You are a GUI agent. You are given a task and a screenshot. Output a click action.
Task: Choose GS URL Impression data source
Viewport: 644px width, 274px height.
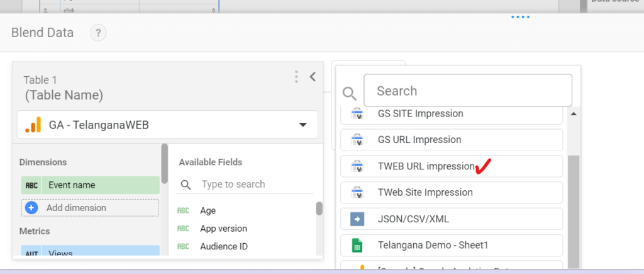click(x=452, y=140)
